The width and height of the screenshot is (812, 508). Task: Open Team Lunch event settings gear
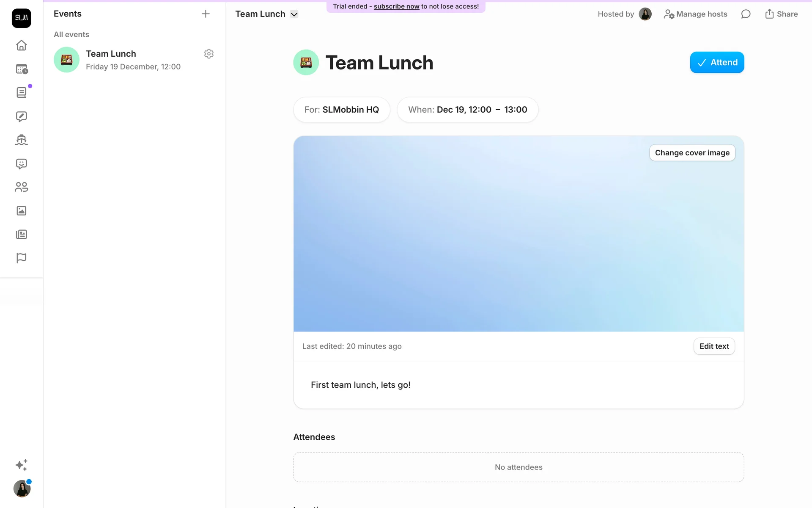point(208,54)
